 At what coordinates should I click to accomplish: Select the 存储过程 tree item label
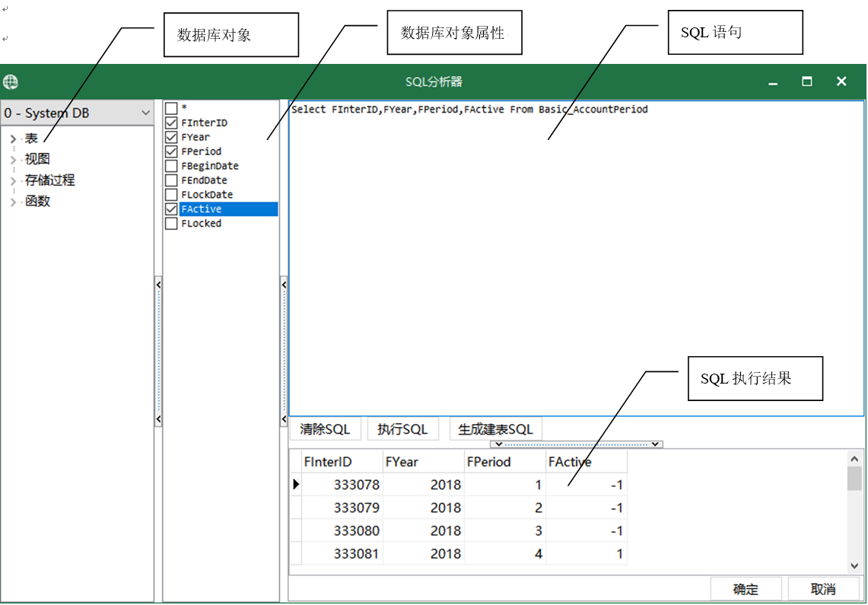point(49,180)
